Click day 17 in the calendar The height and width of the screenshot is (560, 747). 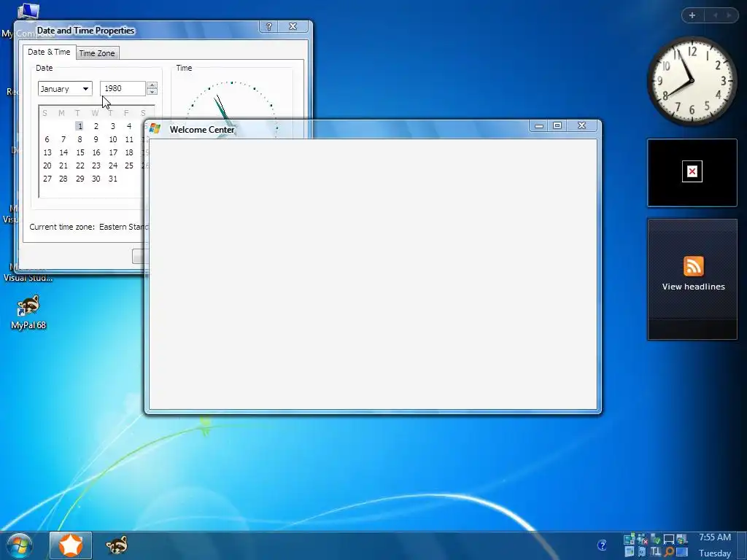pos(113,152)
